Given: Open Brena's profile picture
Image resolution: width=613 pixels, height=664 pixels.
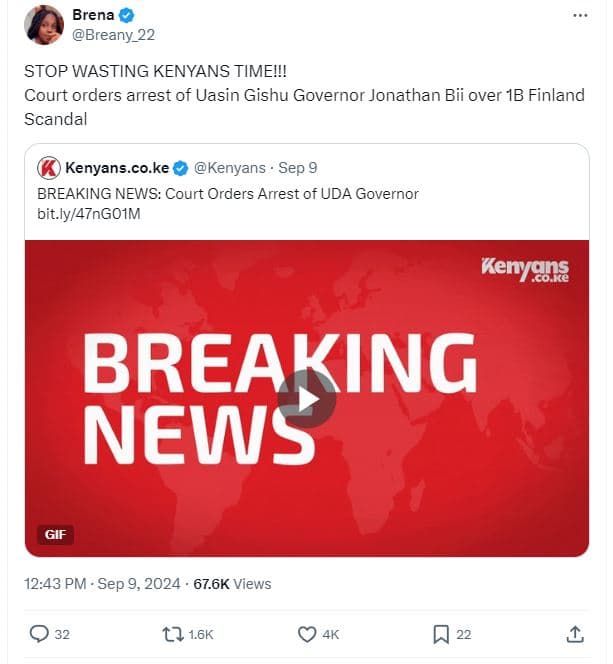Looking at the screenshot, I should 43,25.
